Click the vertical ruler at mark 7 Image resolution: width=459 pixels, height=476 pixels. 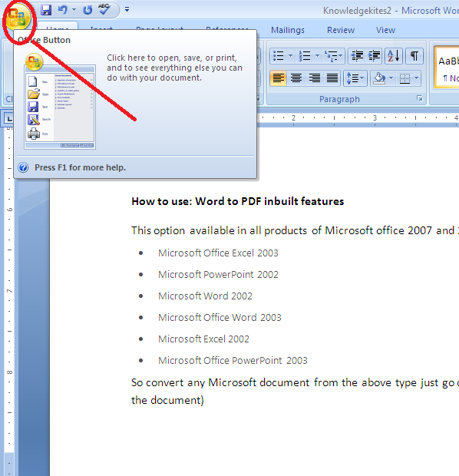(x=9, y=291)
